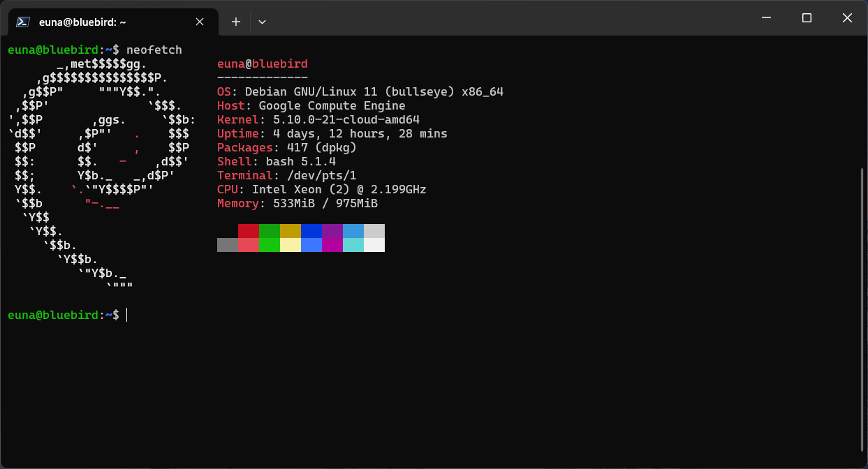Click the light gray color block
This screenshot has width=868, height=469.
(x=374, y=231)
